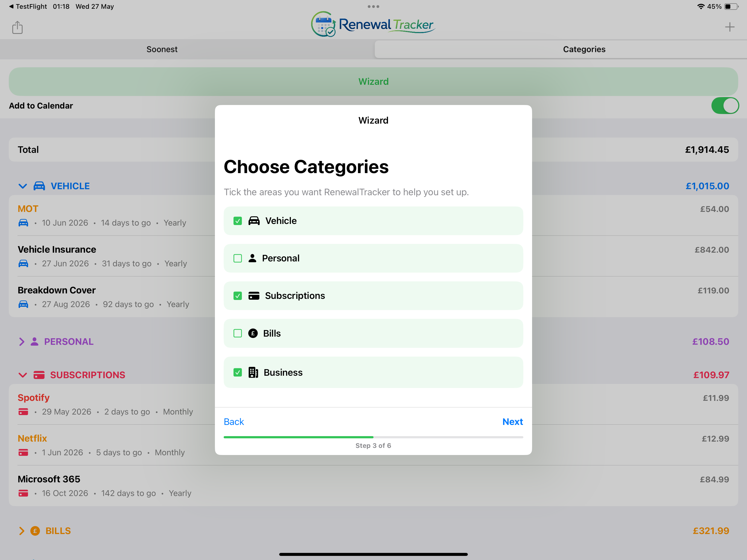Open the Breakdown Cover entry

[373, 297]
